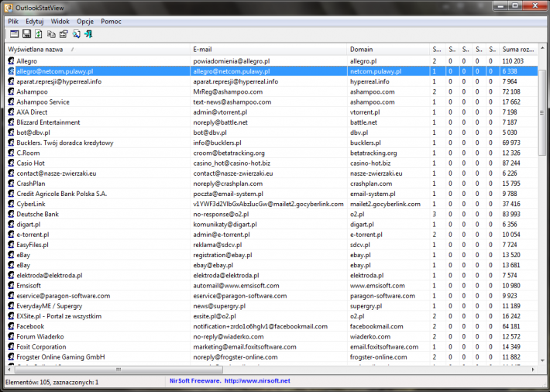Click the contact icon beside C.Room
The image size is (550, 392).
pos(11,153)
